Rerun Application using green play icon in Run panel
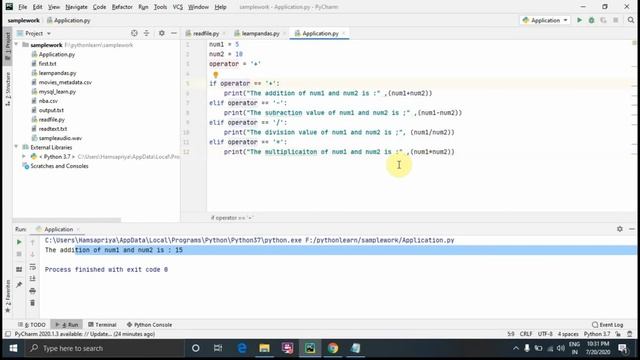This screenshot has height=360, width=640. point(19,242)
